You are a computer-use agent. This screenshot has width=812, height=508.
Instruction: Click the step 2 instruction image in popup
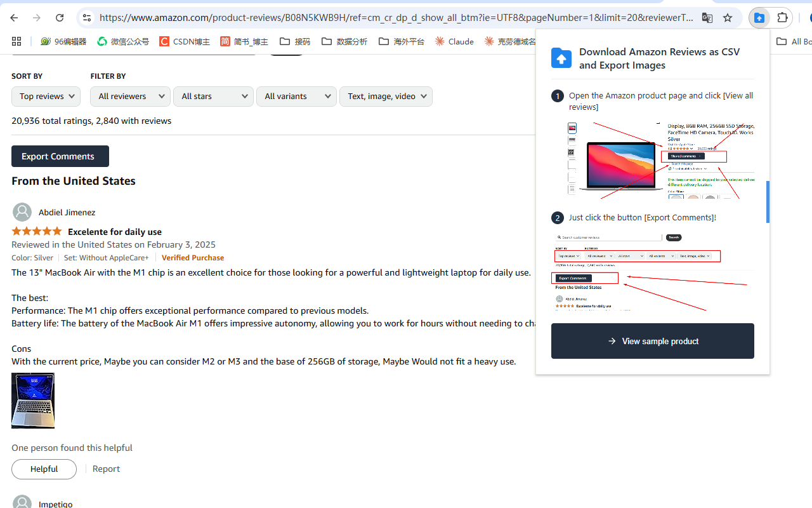click(x=653, y=272)
